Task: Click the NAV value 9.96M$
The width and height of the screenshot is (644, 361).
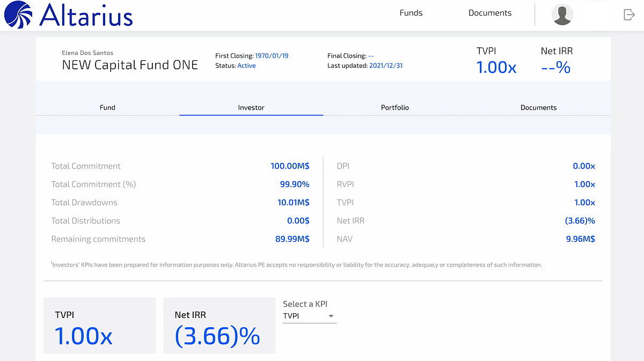Action: [580, 239]
